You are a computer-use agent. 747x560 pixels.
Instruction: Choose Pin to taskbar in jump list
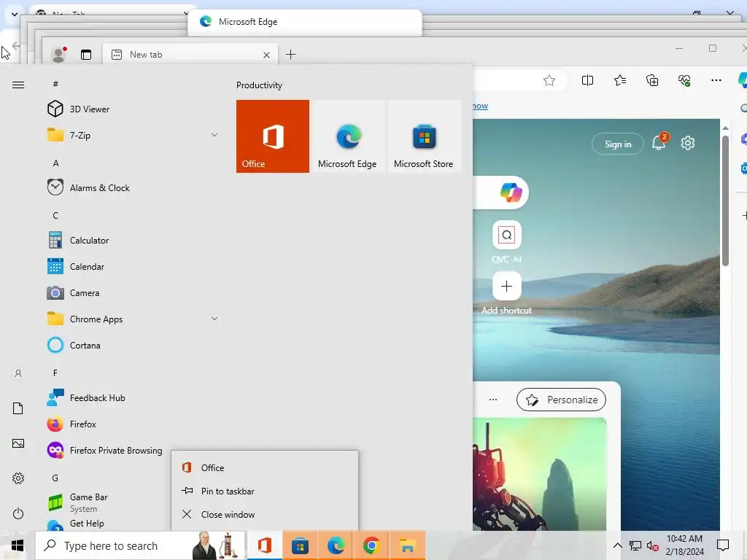click(265, 491)
